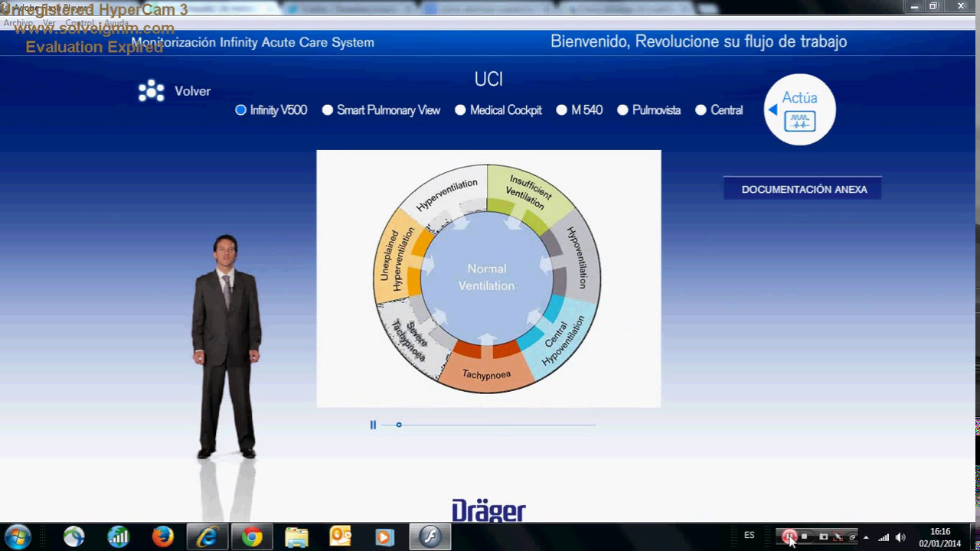Launch Firefox from the taskbar
980x551 pixels.
coord(163,537)
